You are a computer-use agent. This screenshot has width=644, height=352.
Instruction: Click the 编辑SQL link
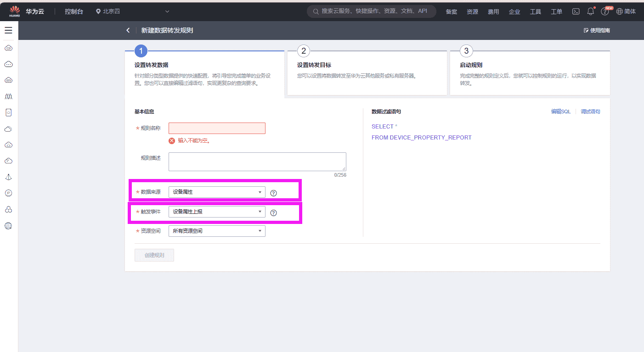[560, 111]
